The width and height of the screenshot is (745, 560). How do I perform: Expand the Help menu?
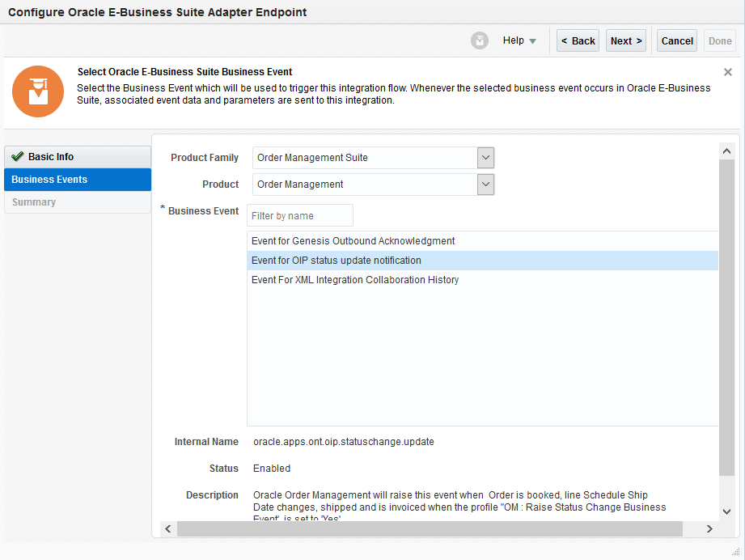(519, 40)
